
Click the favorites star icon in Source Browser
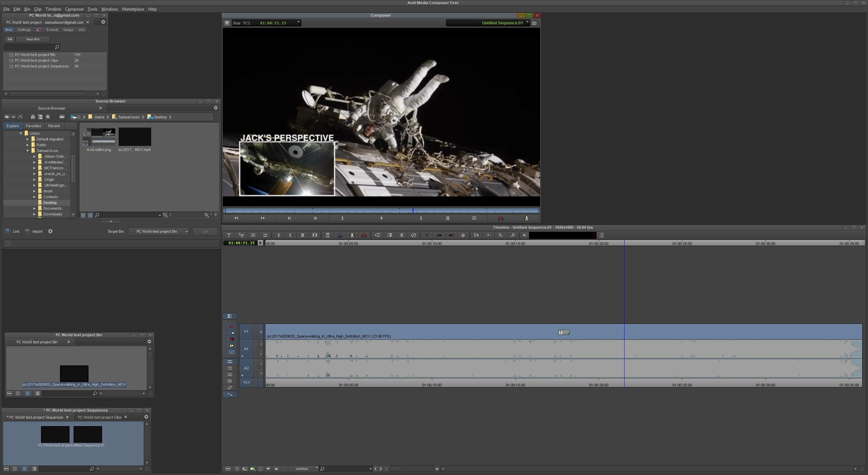[48, 117]
